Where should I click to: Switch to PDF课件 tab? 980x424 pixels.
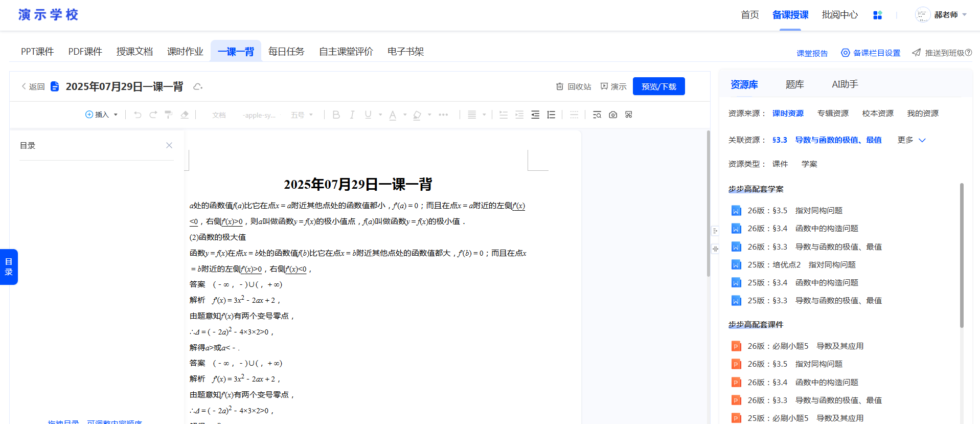pos(85,52)
